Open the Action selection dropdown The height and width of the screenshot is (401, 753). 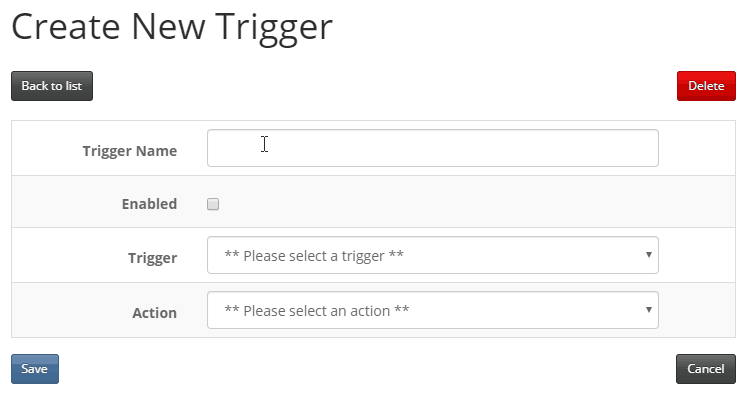point(432,310)
